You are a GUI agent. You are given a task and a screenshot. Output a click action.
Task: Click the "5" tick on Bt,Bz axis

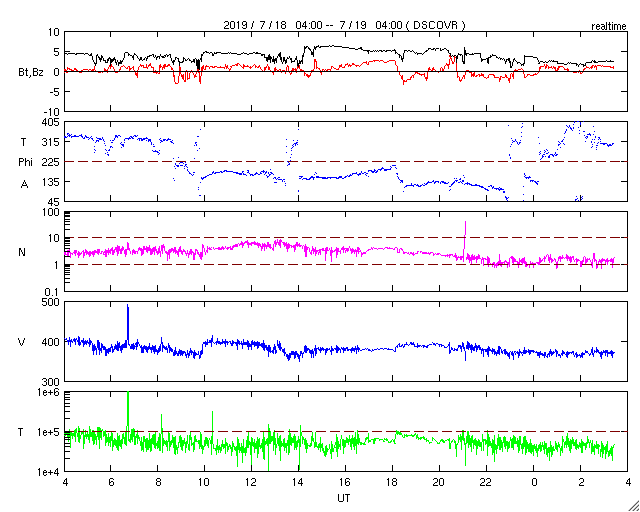click(57, 52)
